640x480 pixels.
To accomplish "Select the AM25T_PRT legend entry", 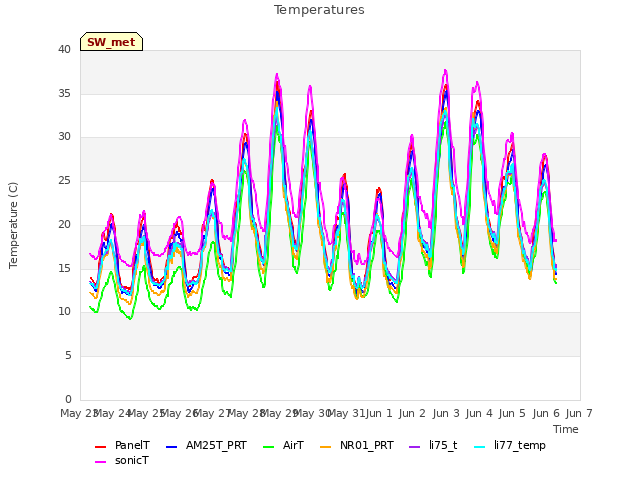I will point(206,445).
